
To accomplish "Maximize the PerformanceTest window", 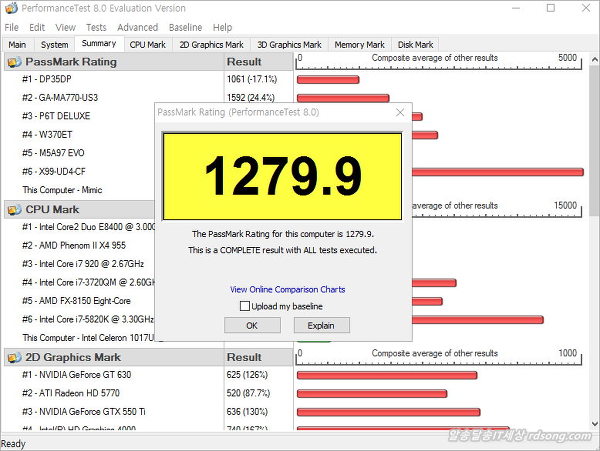I will [x=551, y=8].
